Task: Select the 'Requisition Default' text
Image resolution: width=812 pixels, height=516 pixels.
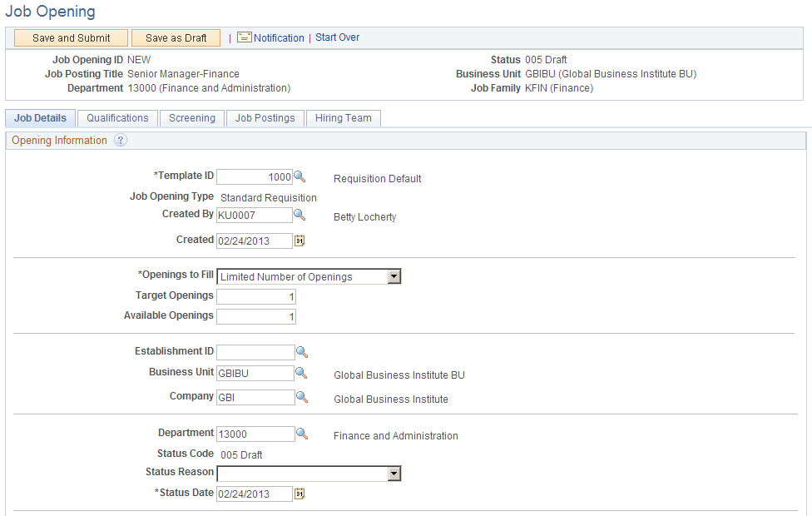Action: coord(377,179)
